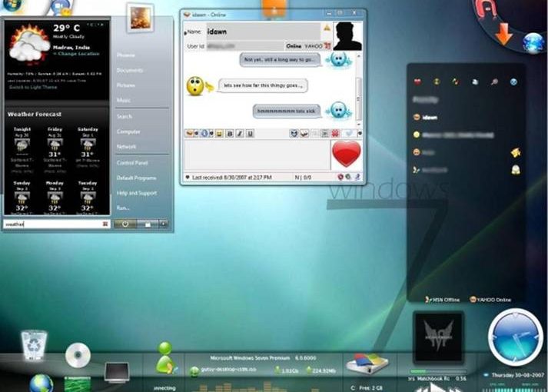Open Music from the Start menu
548x392 pixels.
124,100
